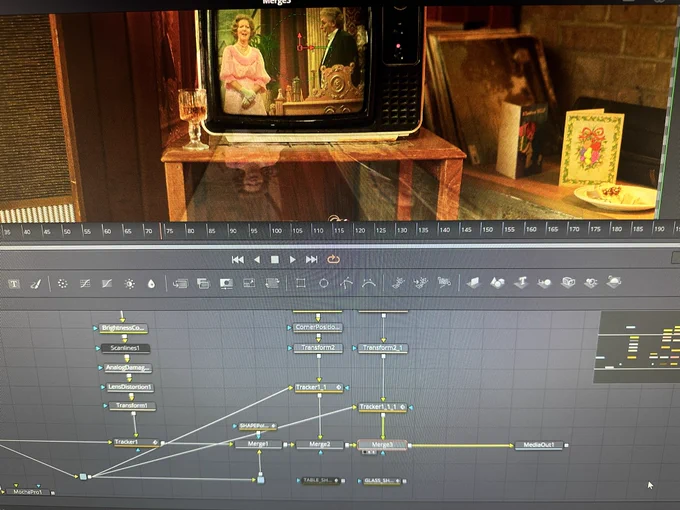The height and width of the screenshot is (510, 680).
Task: Select the Rectangle mask tool
Action: click(301, 283)
